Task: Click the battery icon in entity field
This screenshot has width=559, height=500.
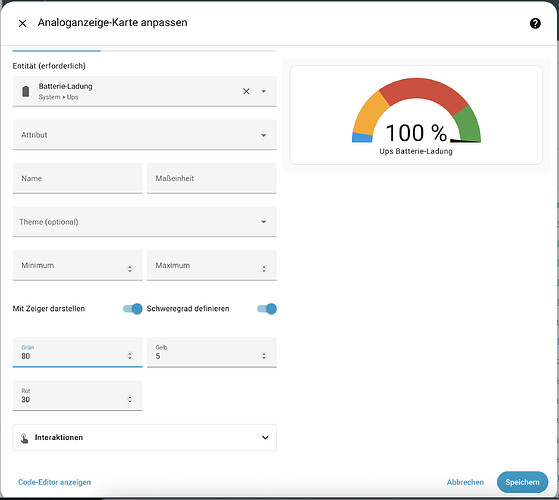Action: 26,92
